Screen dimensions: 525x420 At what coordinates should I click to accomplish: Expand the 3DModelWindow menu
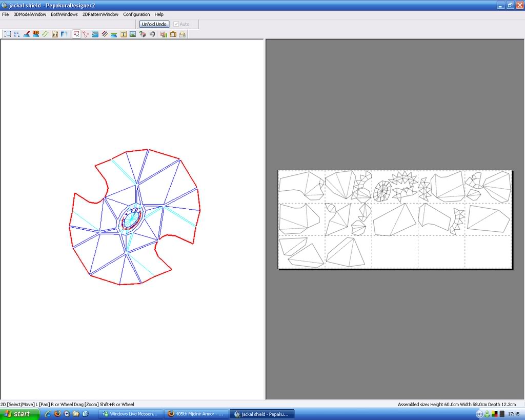[30, 14]
